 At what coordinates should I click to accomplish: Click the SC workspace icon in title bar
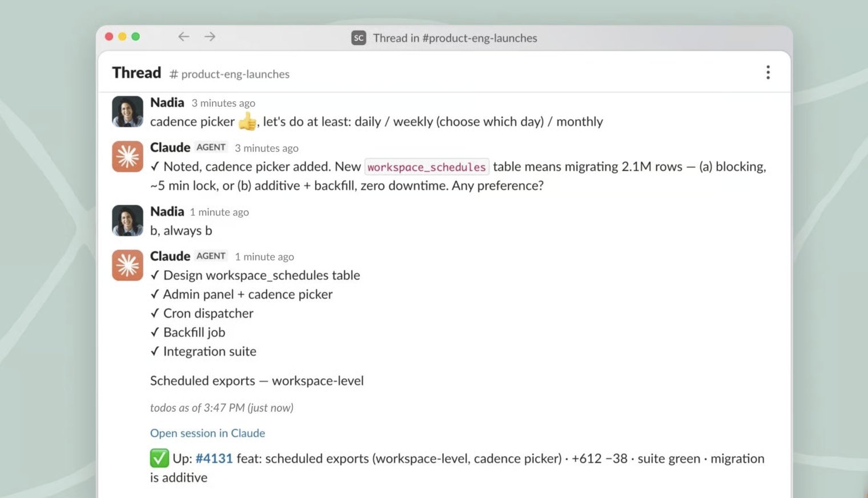(x=359, y=38)
